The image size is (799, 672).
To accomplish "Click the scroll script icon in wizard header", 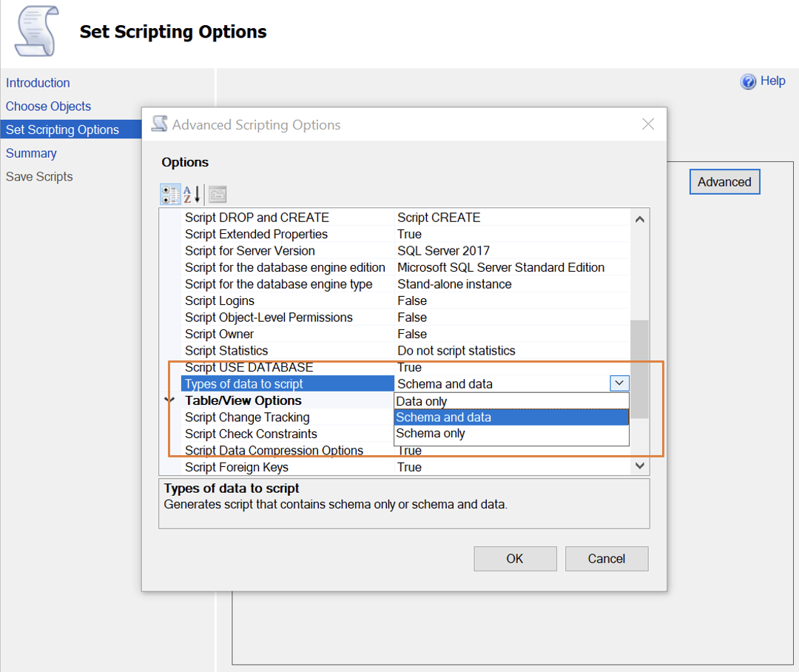I will 36,33.
